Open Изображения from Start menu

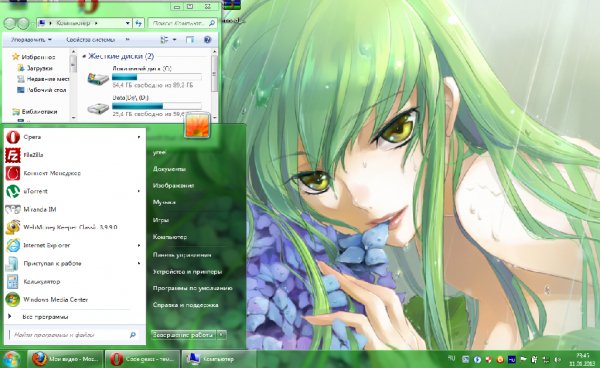[173, 186]
